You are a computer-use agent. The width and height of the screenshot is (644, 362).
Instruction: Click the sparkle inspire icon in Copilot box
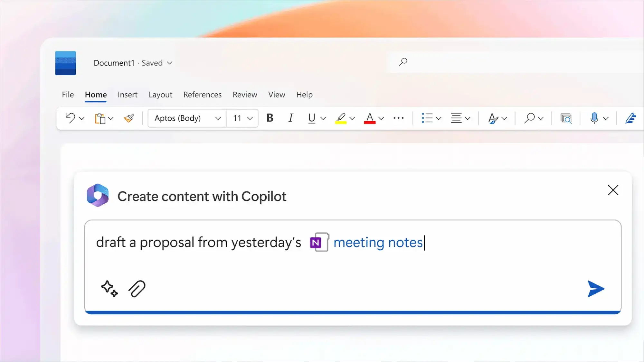109,289
